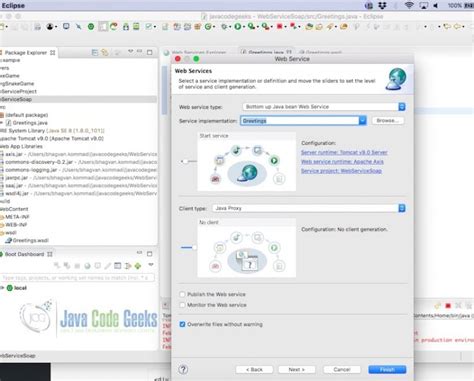Image resolution: width=474 pixels, height=381 pixels.
Task: Open the Client type dropdown
Action: coord(402,208)
